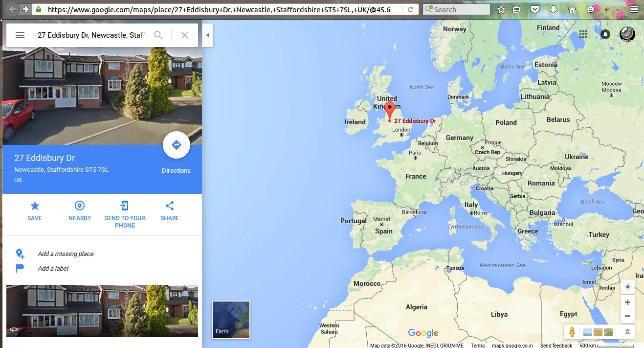Click the Directions round button

tap(177, 145)
